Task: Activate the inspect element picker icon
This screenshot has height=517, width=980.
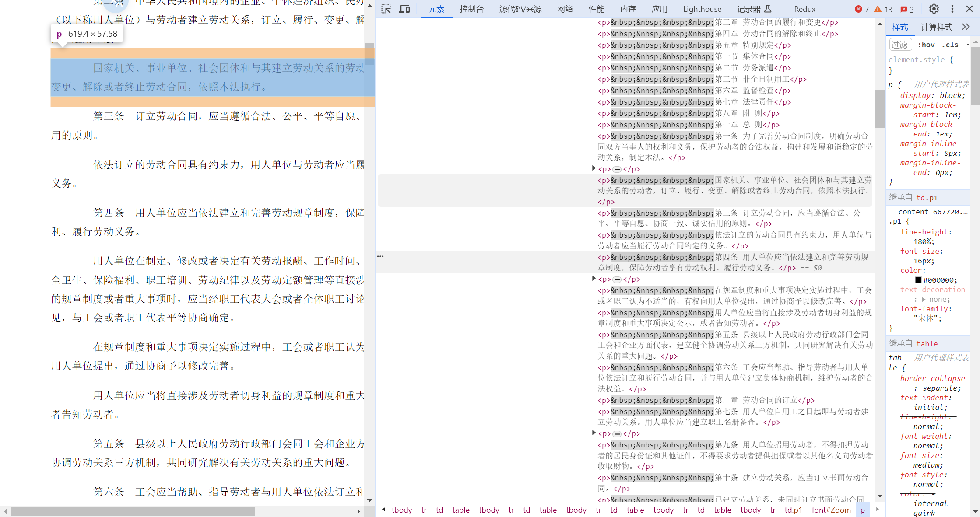Action: (386, 9)
